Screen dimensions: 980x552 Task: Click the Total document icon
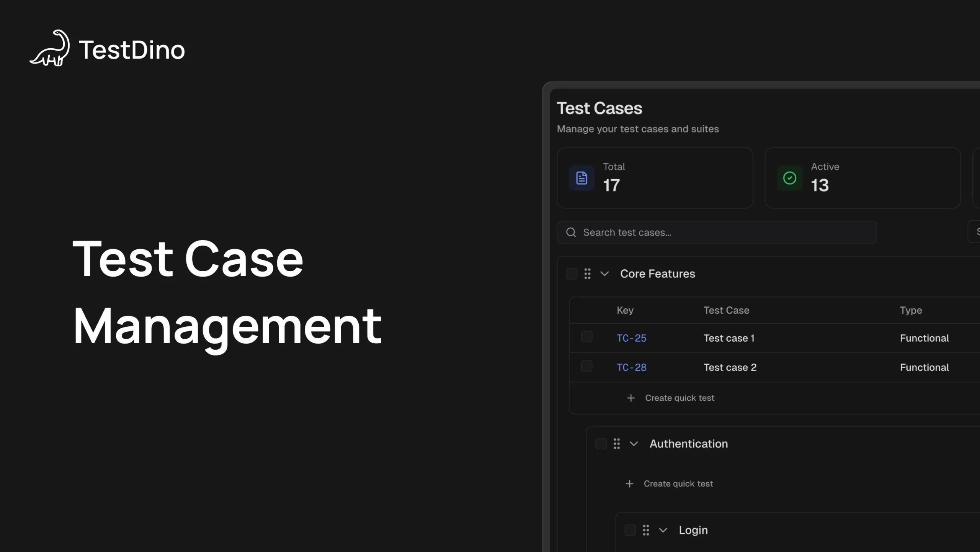click(x=581, y=178)
